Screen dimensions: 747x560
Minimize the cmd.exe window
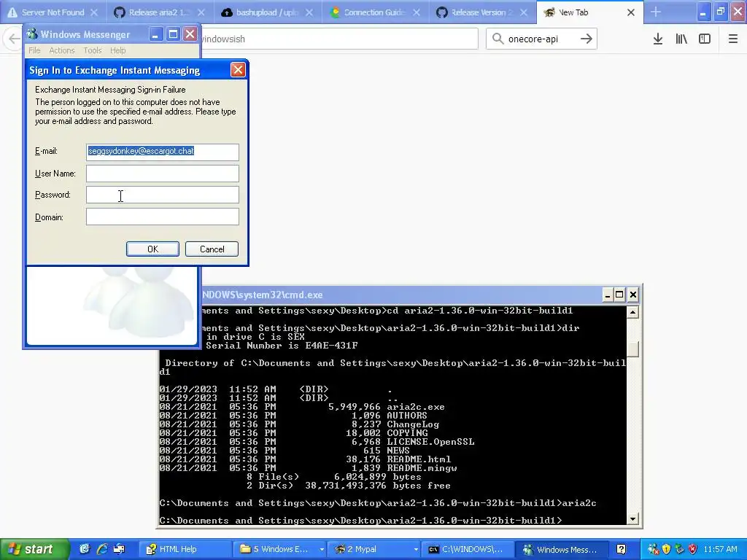click(x=608, y=295)
